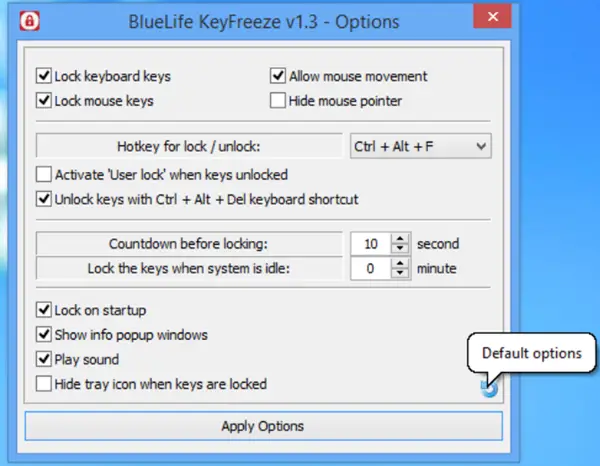The width and height of the screenshot is (600, 466).
Task: Click the countdown seconds value field
Action: coord(371,244)
